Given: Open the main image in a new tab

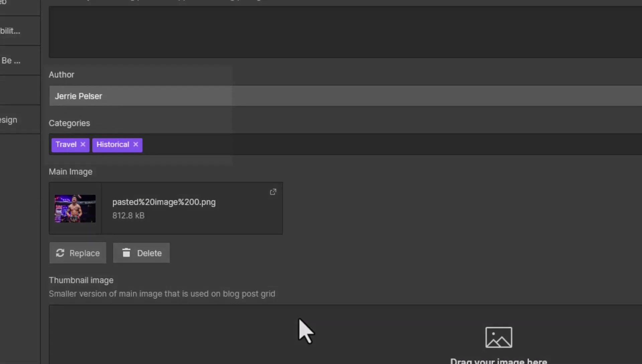Looking at the screenshot, I should pyautogui.click(x=273, y=192).
